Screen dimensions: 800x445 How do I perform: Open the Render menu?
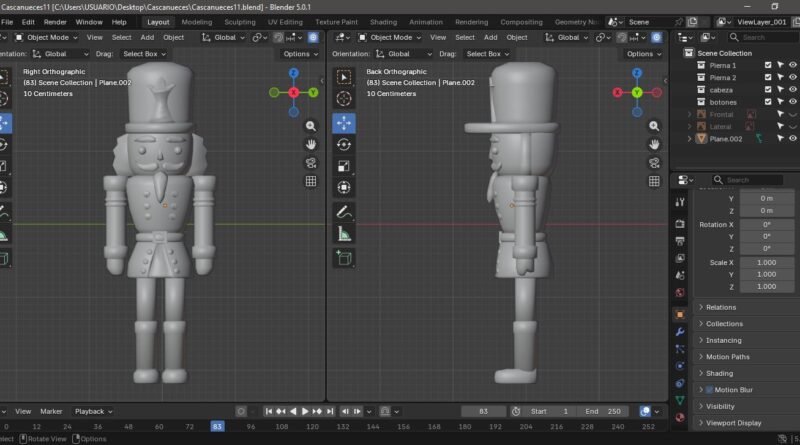56,21
